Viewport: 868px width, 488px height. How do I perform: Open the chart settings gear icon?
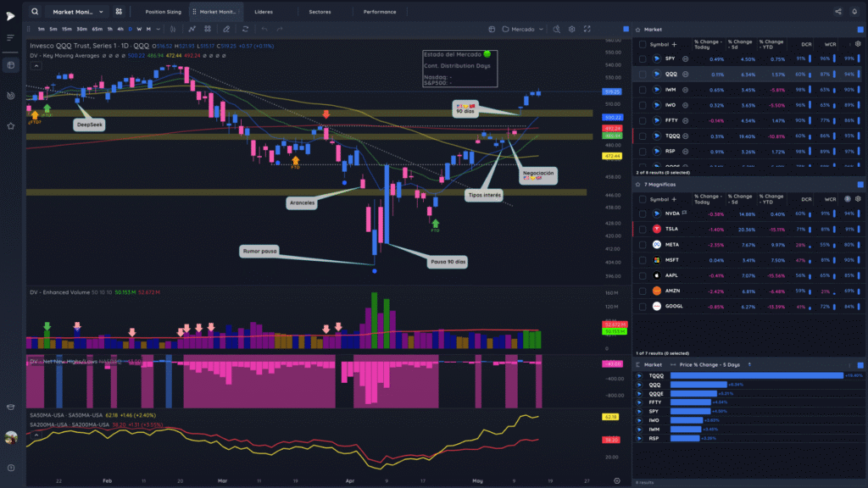click(x=572, y=30)
